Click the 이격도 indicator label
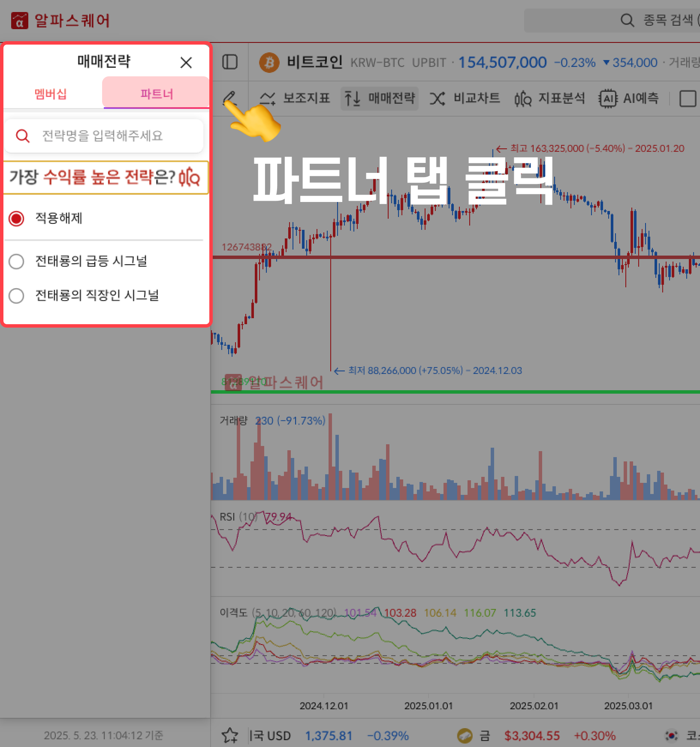 coord(233,613)
